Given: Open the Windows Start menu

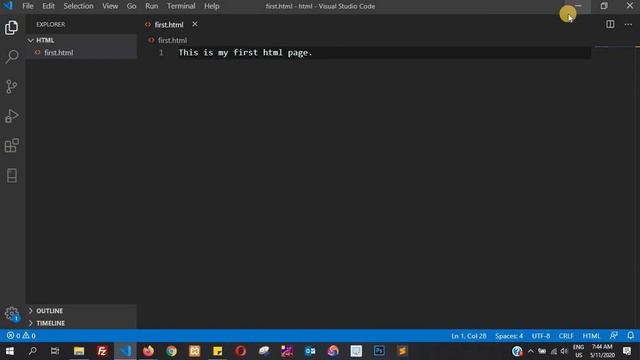Looking at the screenshot, I should (10, 351).
